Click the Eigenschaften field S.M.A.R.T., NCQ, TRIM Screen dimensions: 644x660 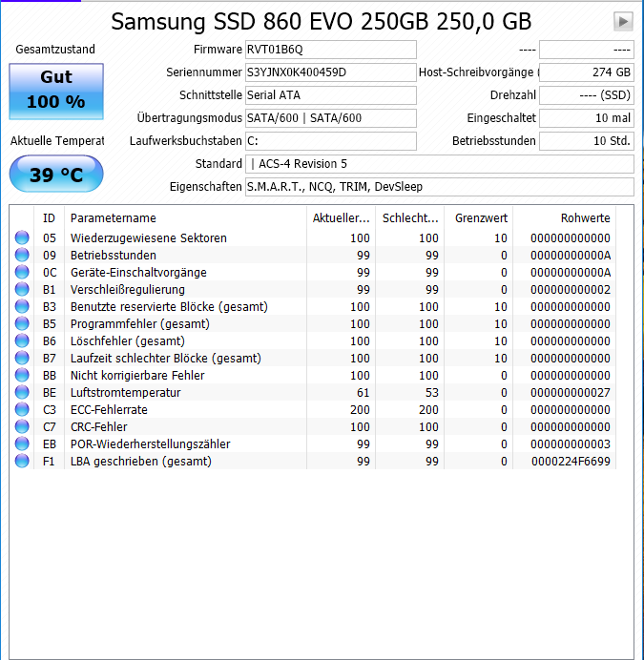[440, 187]
